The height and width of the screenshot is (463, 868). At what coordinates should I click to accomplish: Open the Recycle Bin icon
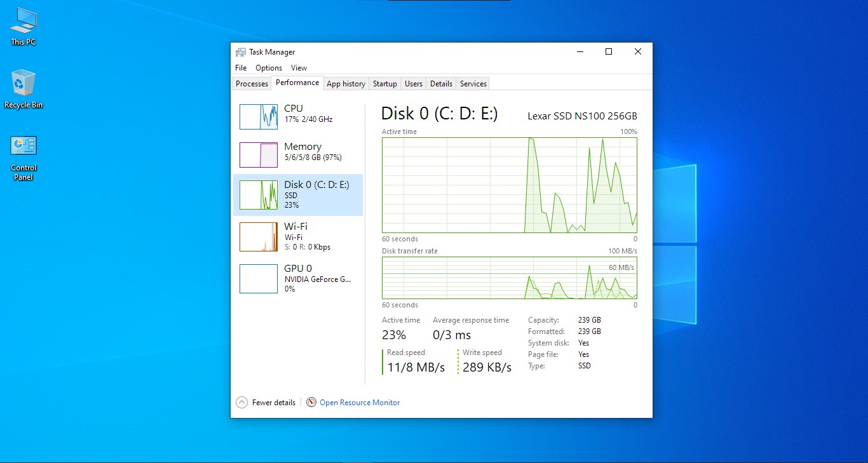pyautogui.click(x=24, y=89)
